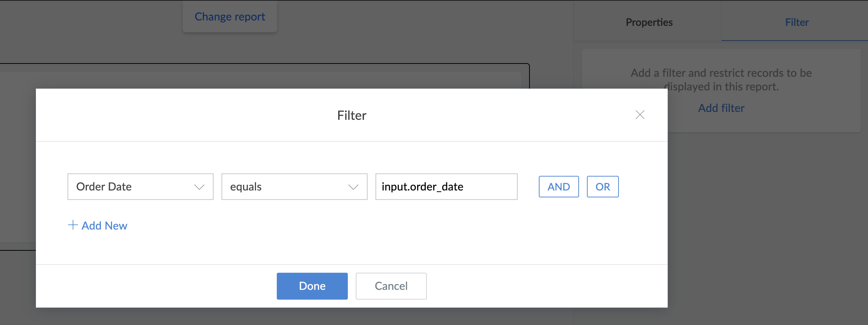The height and width of the screenshot is (325, 868).
Task: Click the plus icon beside Add New
Action: click(73, 225)
